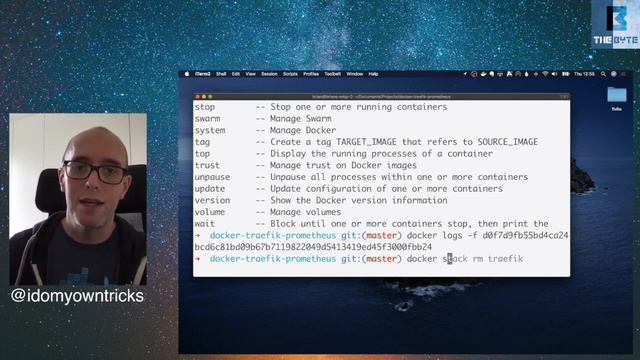
Task: Open the View menu
Action: click(250, 74)
